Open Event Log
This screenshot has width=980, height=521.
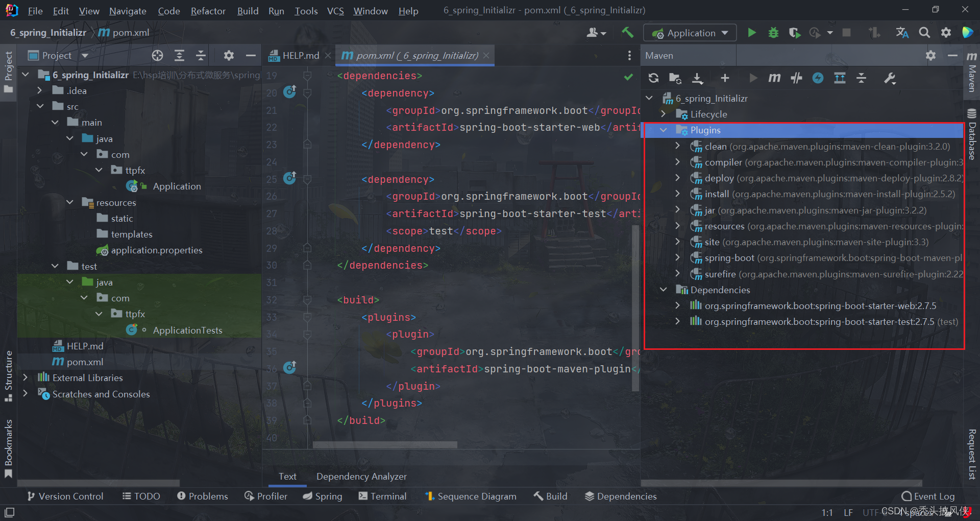(928, 496)
